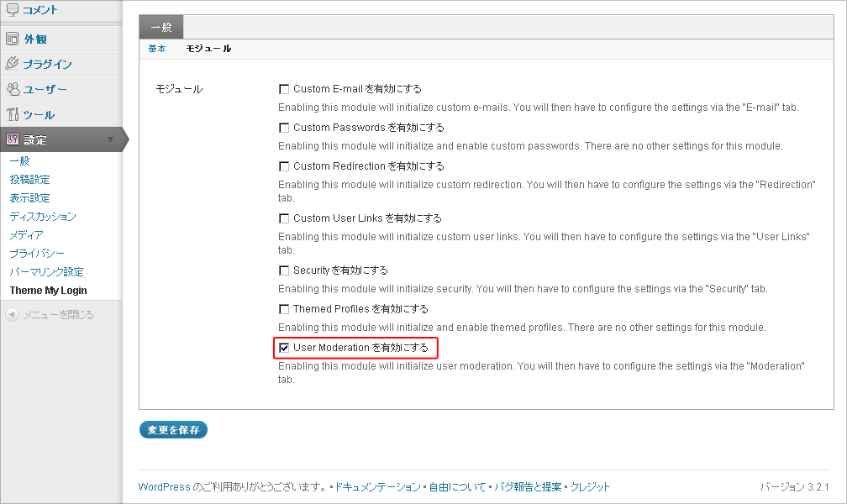Click メニューを閉じる to collapse sidebar
Viewport: 847px width, 504px height.
pyautogui.click(x=58, y=314)
